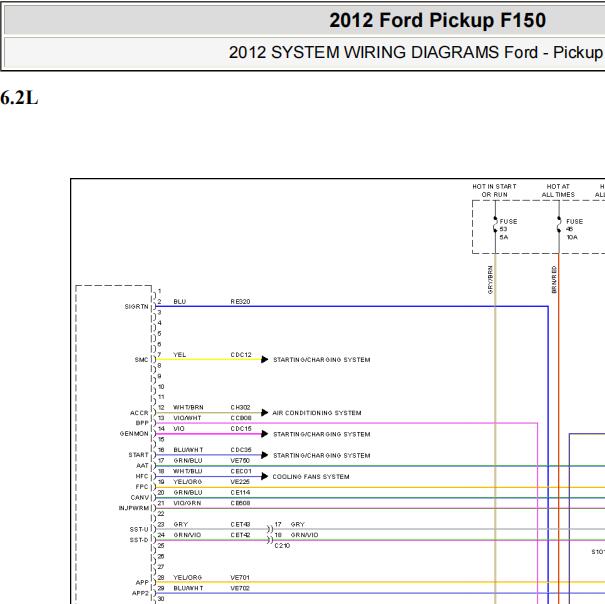605x604 pixels.
Task: Click circuit code "CE114"
Action: (x=240, y=492)
